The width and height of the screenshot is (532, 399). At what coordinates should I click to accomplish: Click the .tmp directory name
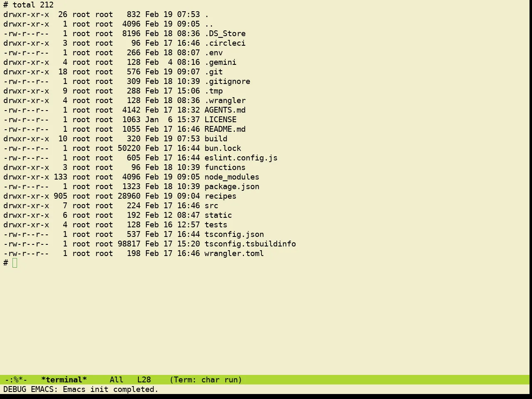[x=214, y=91]
